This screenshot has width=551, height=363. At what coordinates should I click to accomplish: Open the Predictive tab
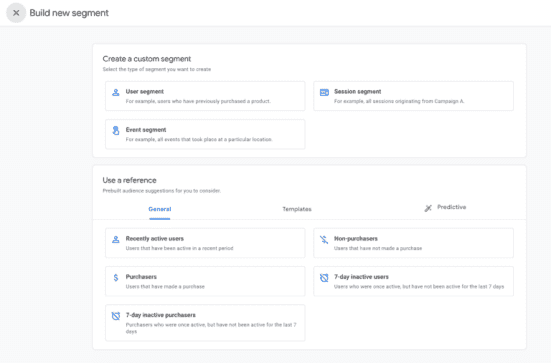pyautogui.click(x=445, y=207)
